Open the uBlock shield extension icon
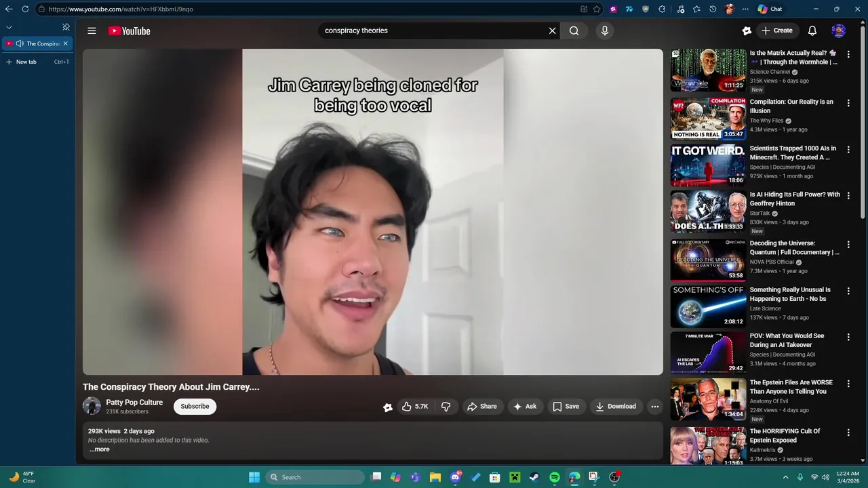 pyautogui.click(x=646, y=9)
